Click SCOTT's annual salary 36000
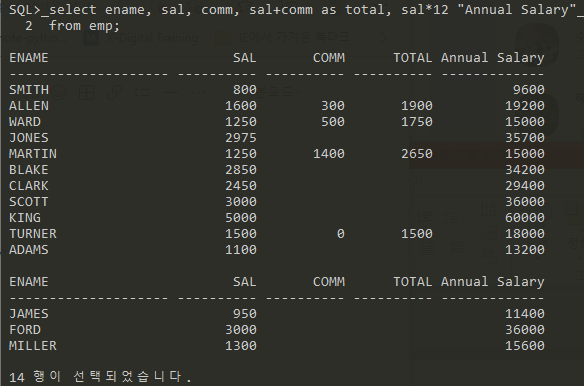584x386 pixels. [x=525, y=202]
